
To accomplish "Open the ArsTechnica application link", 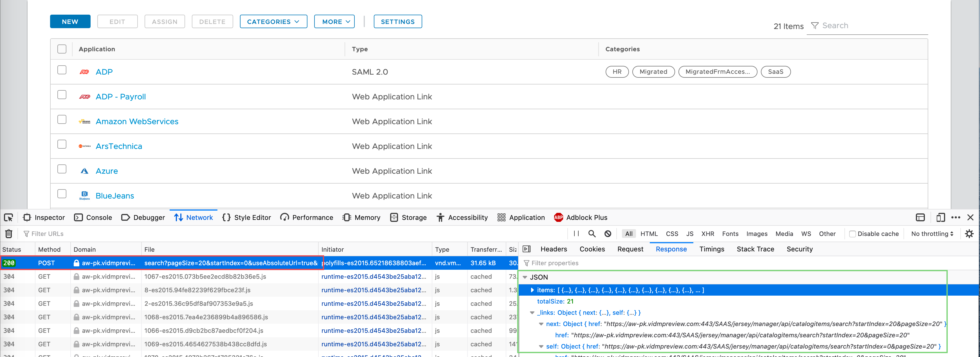I will point(119,146).
